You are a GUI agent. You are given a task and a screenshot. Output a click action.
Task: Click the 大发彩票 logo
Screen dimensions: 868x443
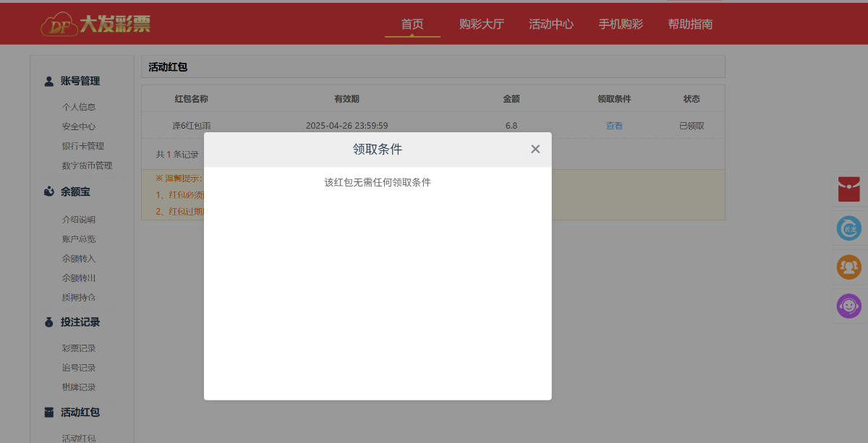tap(95, 24)
